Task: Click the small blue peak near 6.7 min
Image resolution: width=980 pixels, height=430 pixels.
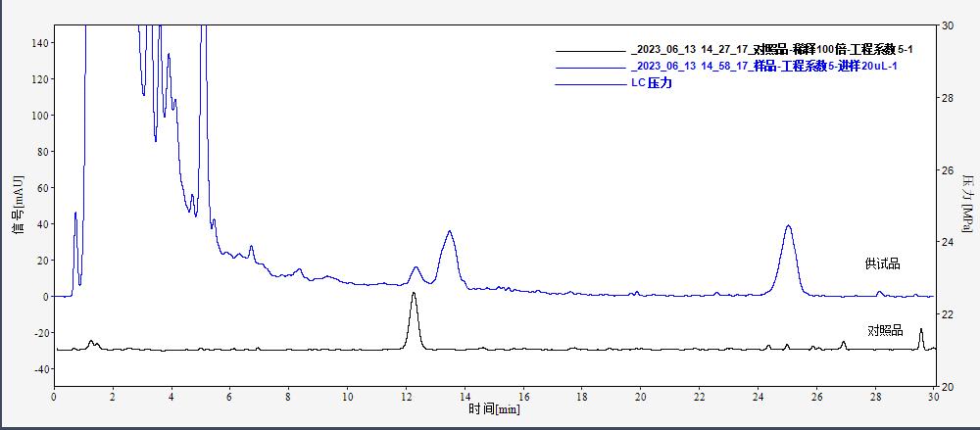Action: [x=251, y=248]
